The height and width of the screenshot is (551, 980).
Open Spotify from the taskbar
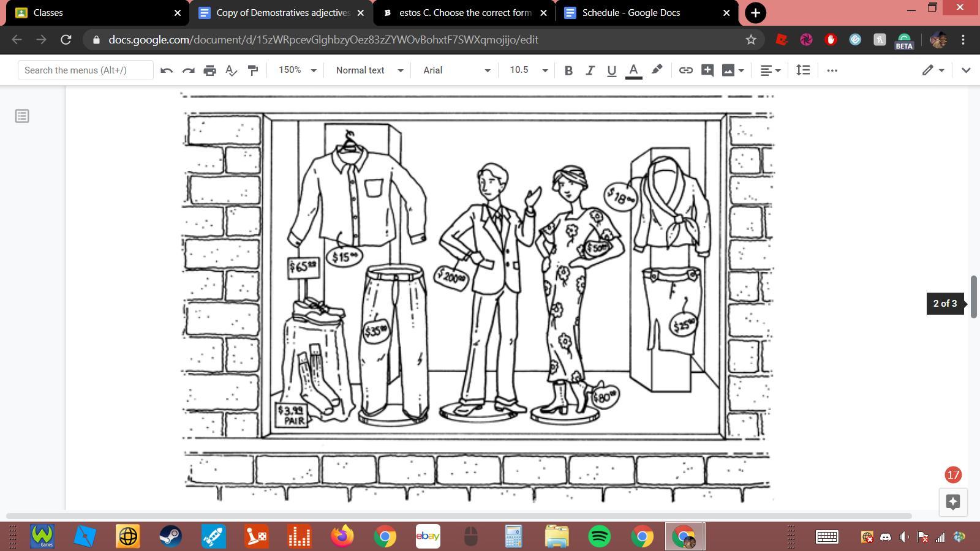599,536
